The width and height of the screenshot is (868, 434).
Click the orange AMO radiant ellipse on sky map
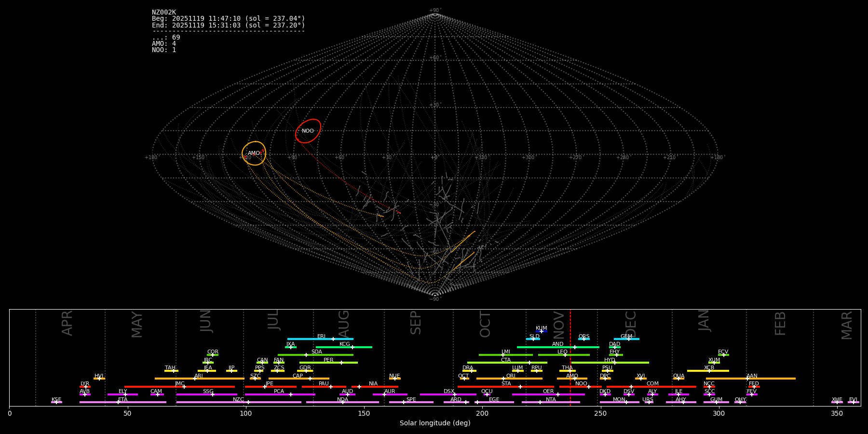[x=254, y=153]
